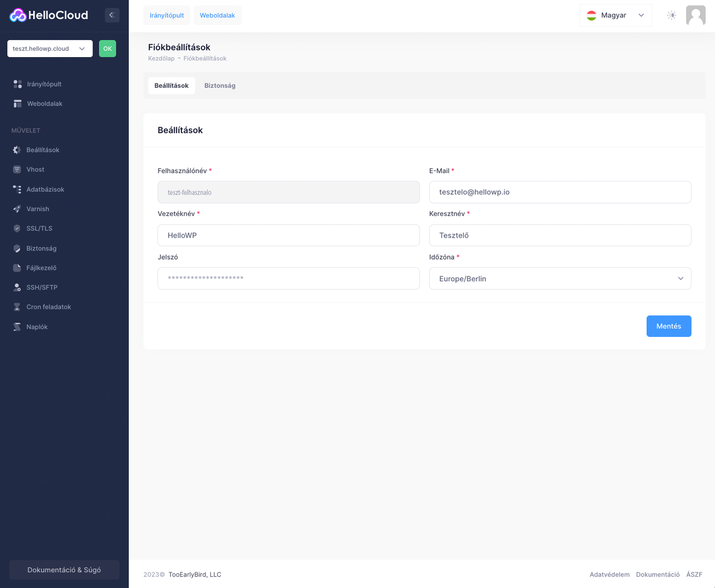This screenshot has height=588, width=715.
Task: Click the Weboldalak sidebar icon
Action: (x=18, y=104)
